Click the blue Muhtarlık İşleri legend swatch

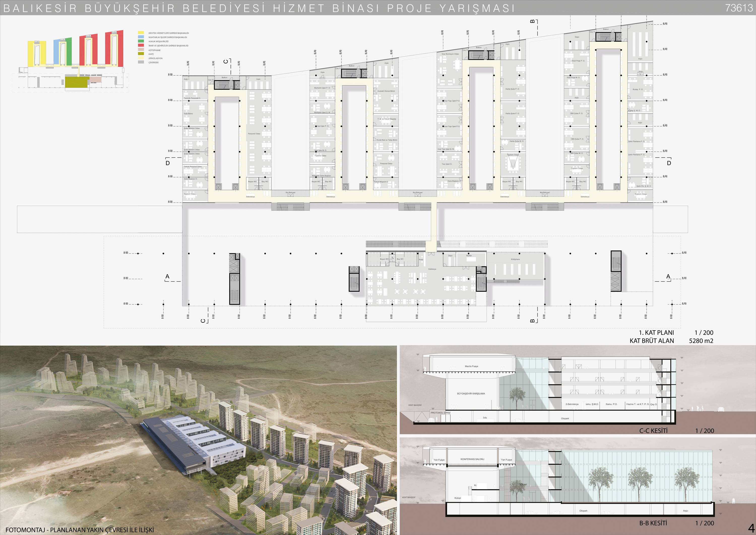coord(141,37)
